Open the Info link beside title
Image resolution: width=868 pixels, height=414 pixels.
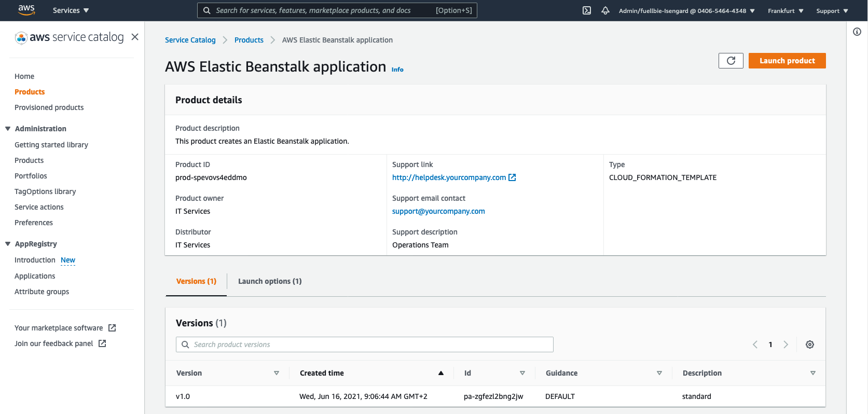pos(397,70)
